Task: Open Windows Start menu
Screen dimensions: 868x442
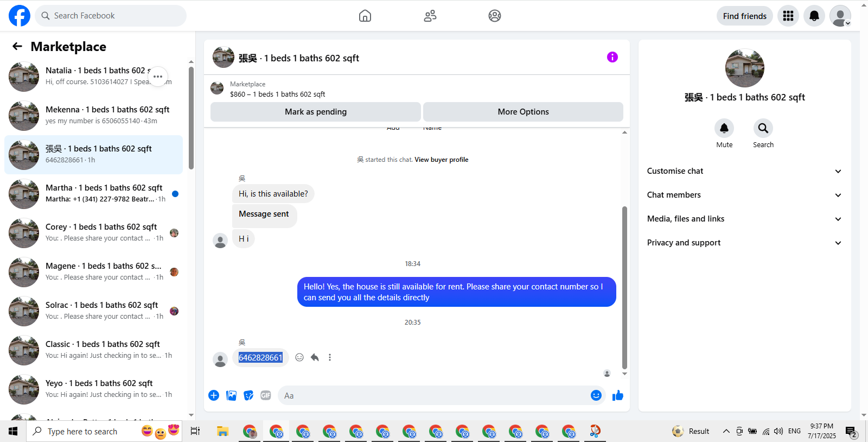Action: (13, 431)
